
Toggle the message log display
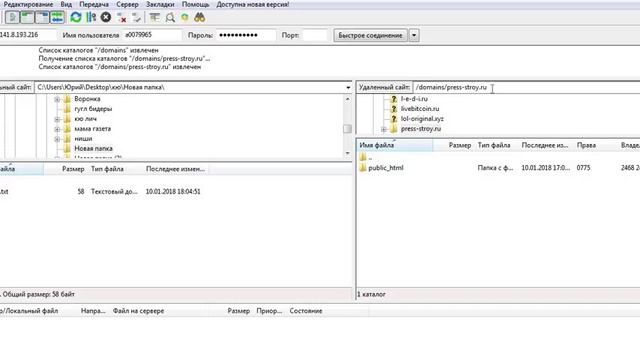point(12,17)
